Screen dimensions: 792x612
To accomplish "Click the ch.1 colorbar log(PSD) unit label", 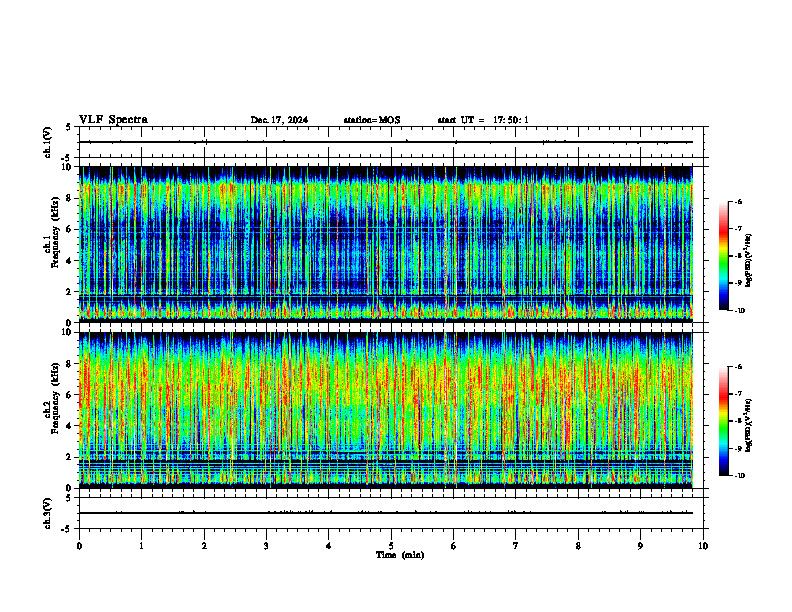I will point(749,261).
